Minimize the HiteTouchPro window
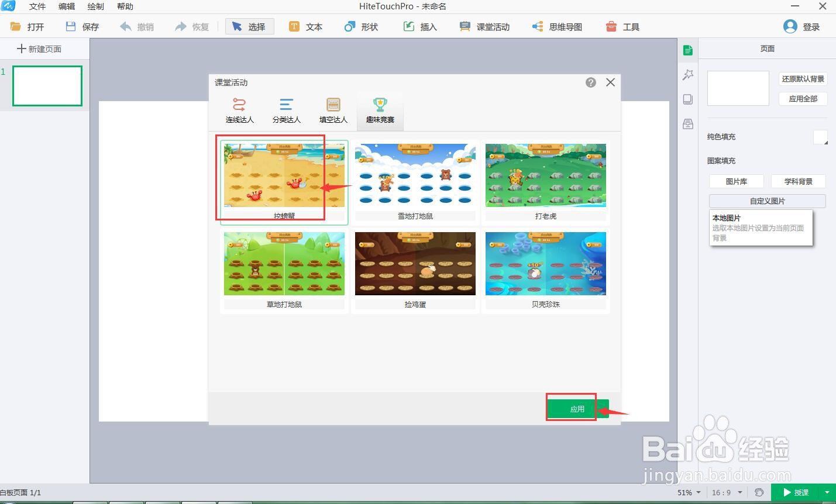Image resolution: width=836 pixels, height=504 pixels. click(796, 6)
